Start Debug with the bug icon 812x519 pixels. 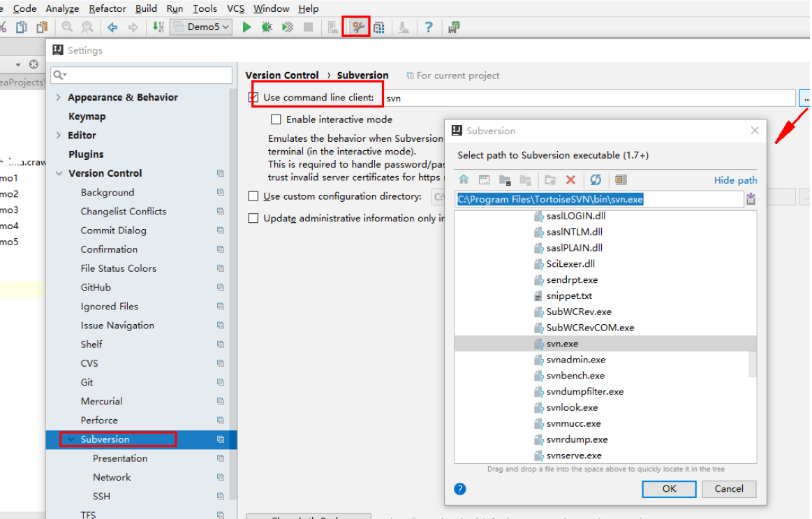[x=267, y=27]
